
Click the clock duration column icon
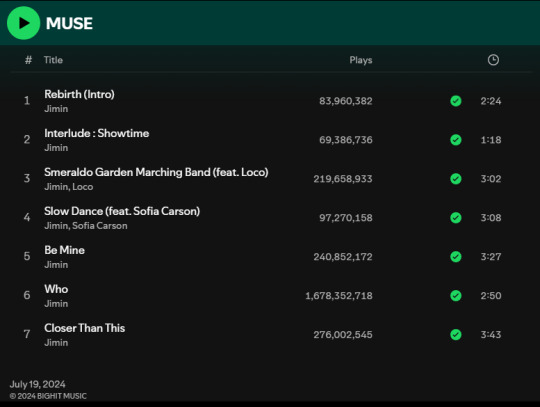coord(493,60)
